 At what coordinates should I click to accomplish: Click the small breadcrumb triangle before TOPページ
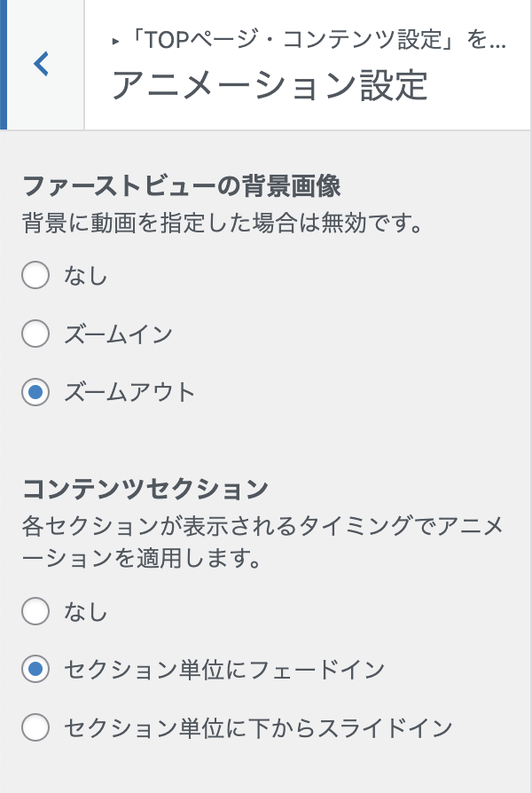coord(116,42)
